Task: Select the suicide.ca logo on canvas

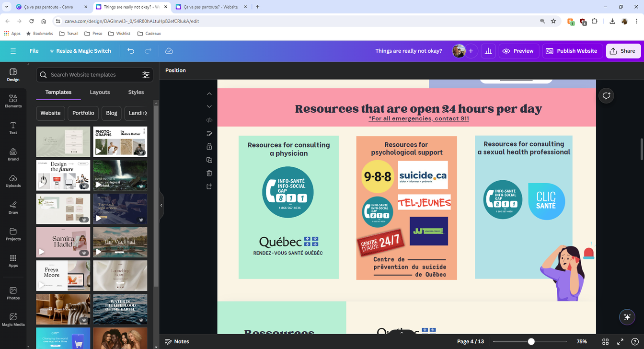Action: pyautogui.click(x=423, y=175)
